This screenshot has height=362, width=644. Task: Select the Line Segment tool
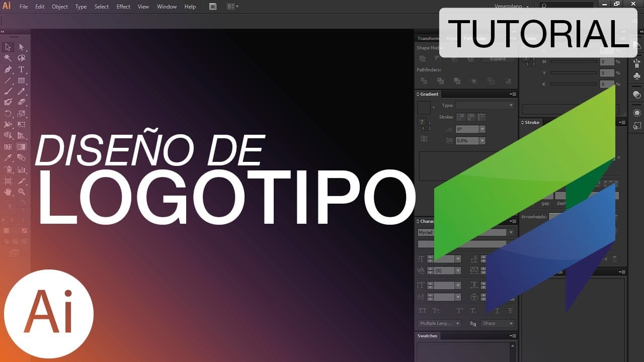point(8,80)
